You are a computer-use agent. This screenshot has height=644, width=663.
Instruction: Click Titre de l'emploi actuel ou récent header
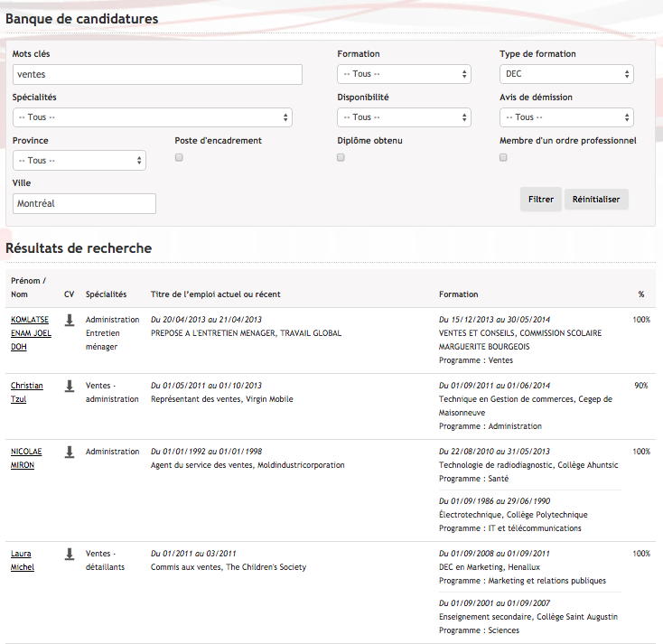[x=216, y=294]
